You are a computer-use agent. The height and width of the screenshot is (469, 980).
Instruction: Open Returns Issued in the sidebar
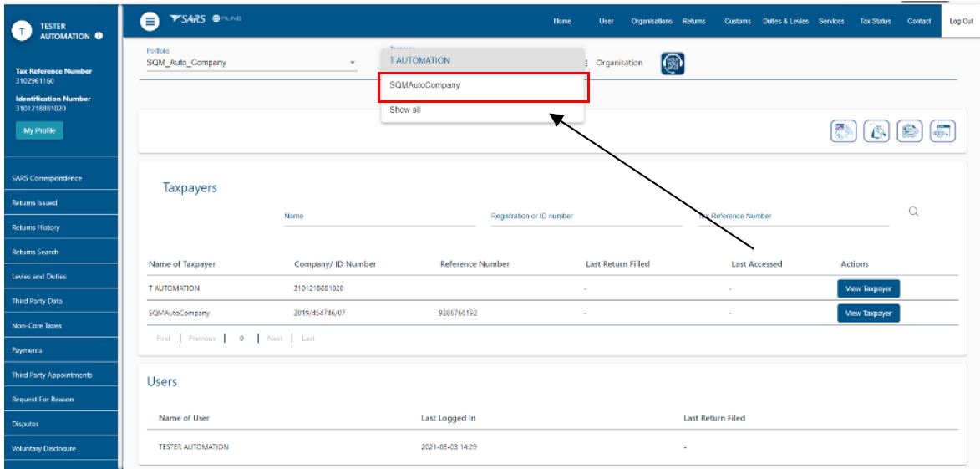point(61,202)
